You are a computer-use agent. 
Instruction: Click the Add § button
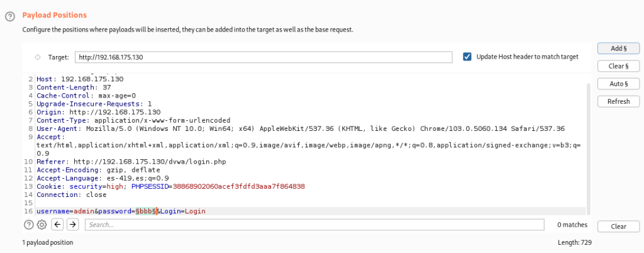[x=619, y=48]
